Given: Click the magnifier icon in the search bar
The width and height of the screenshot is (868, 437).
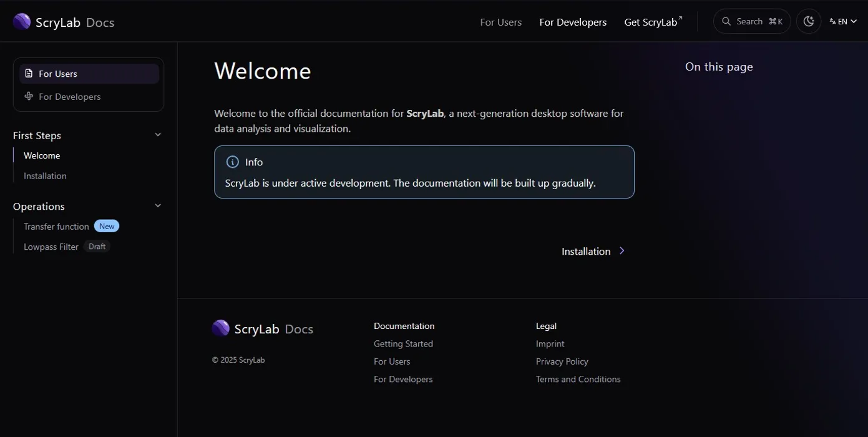Looking at the screenshot, I should coord(726,21).
